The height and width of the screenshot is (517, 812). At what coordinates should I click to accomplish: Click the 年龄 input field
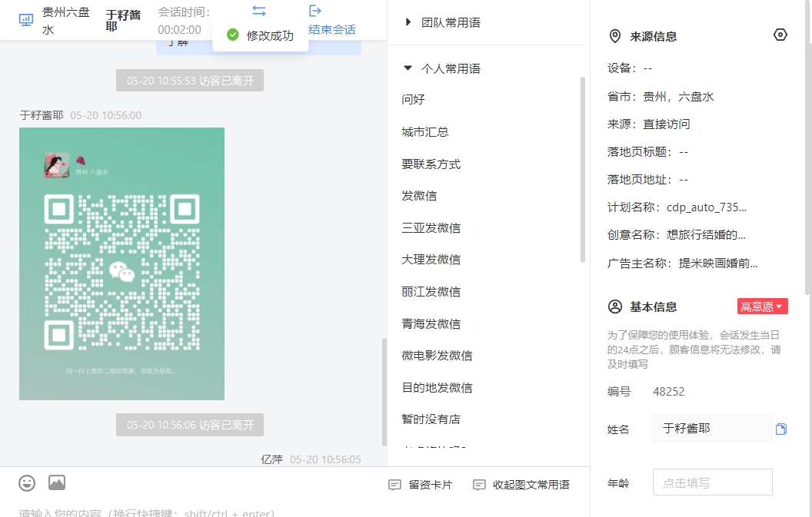[x=713, y=482]
